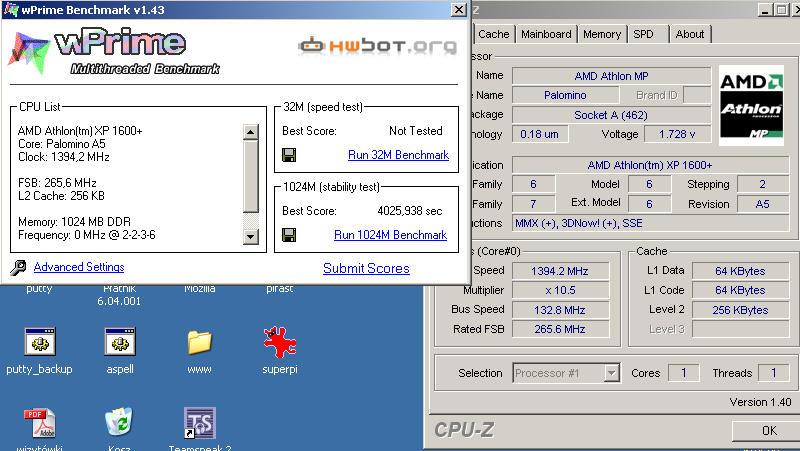
Task: Select the aspell desktop icon
Action: [x=120, y=341]
